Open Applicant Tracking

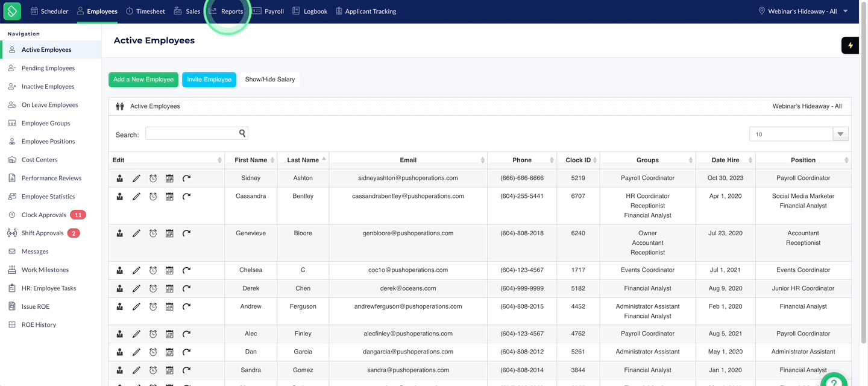(x=366, y=11)
